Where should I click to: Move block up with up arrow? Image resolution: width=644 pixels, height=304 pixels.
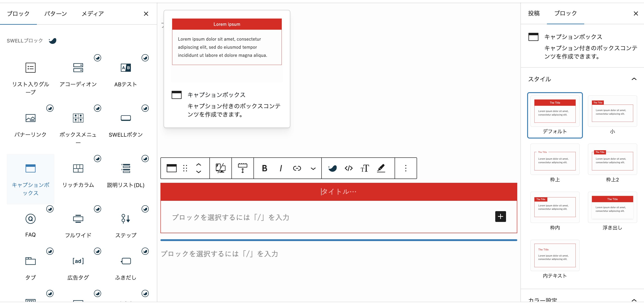pyautogui.click(x=198, y=165)
